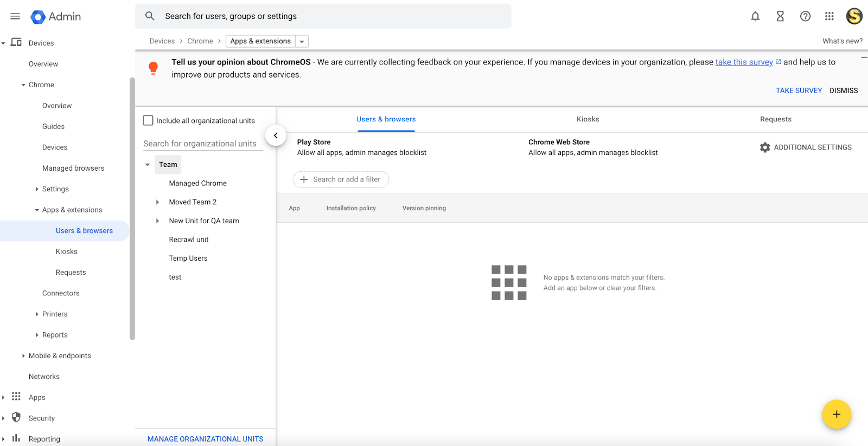Image resolution: width=868 pixels, height=446 pixels.
Task: Click the yellow add app plus button
Action: [836, 414]
